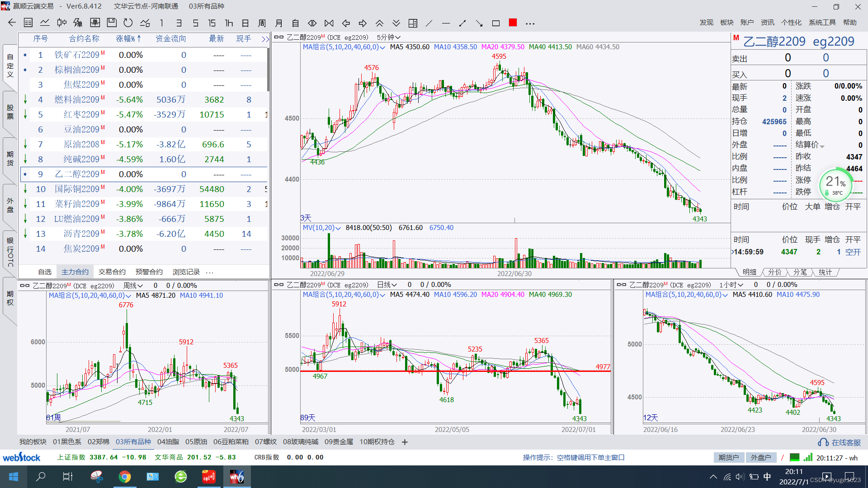Select the 原油2208 row
This screenshot has width=868, height=488.
tap(144, 145)
